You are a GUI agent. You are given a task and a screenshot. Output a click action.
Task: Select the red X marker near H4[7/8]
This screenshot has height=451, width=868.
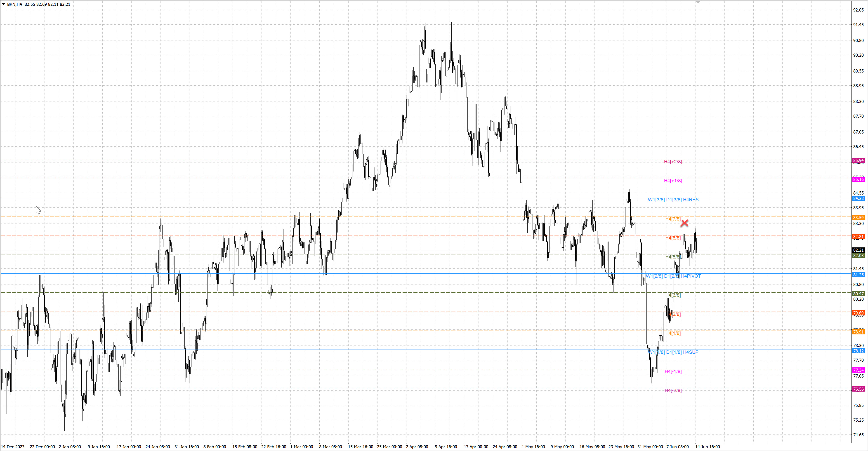coord(684,223)
